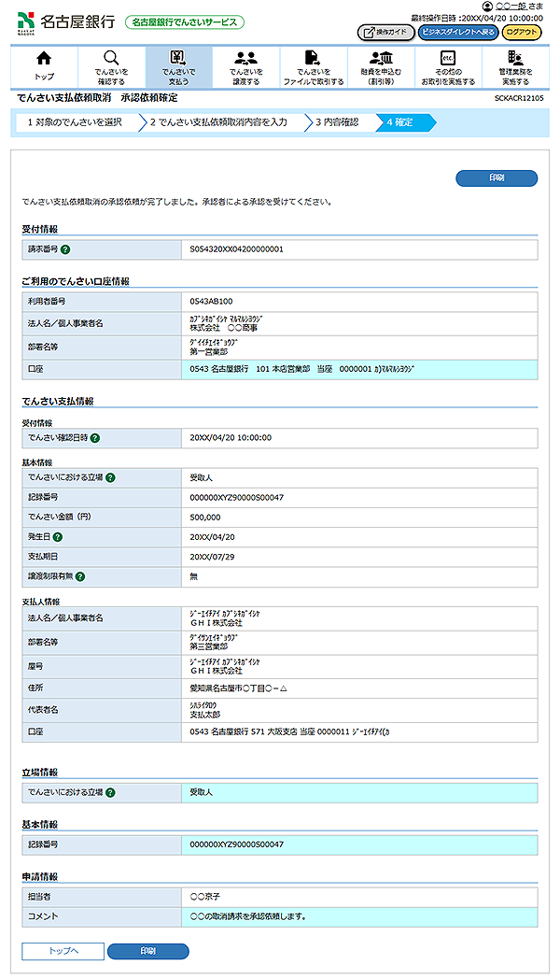560x979 pixels.
Task: Open でんさいを確認する magnifier menu
Action: tap(111, 67)
